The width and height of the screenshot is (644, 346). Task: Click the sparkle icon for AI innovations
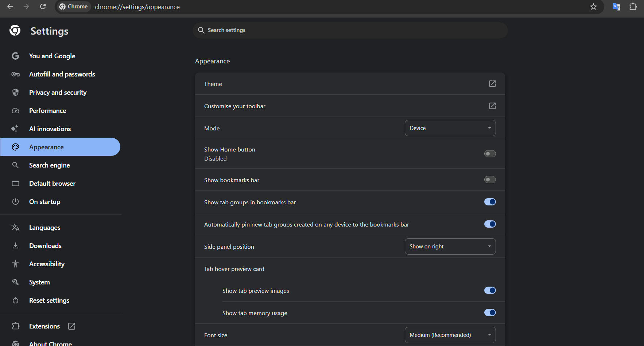15,129
